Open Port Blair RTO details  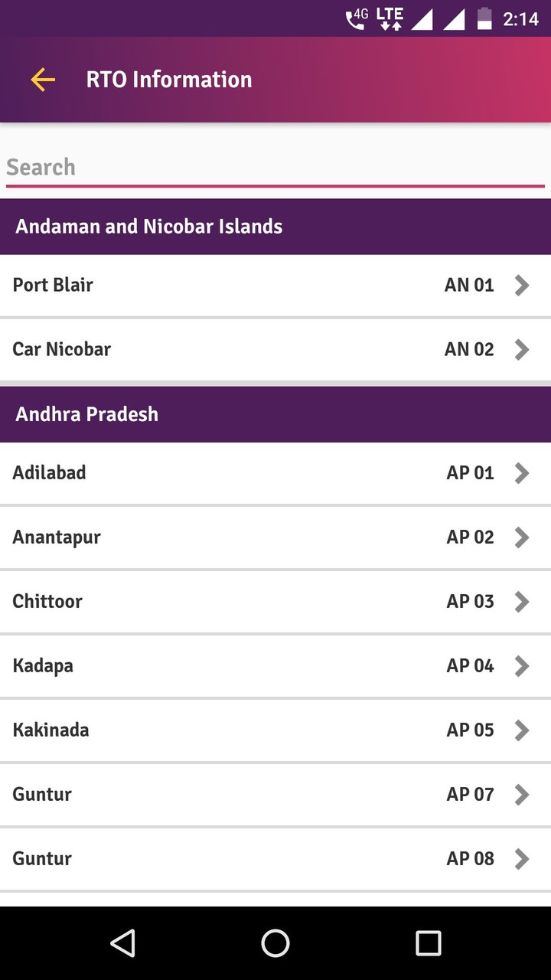pos(230,286)
